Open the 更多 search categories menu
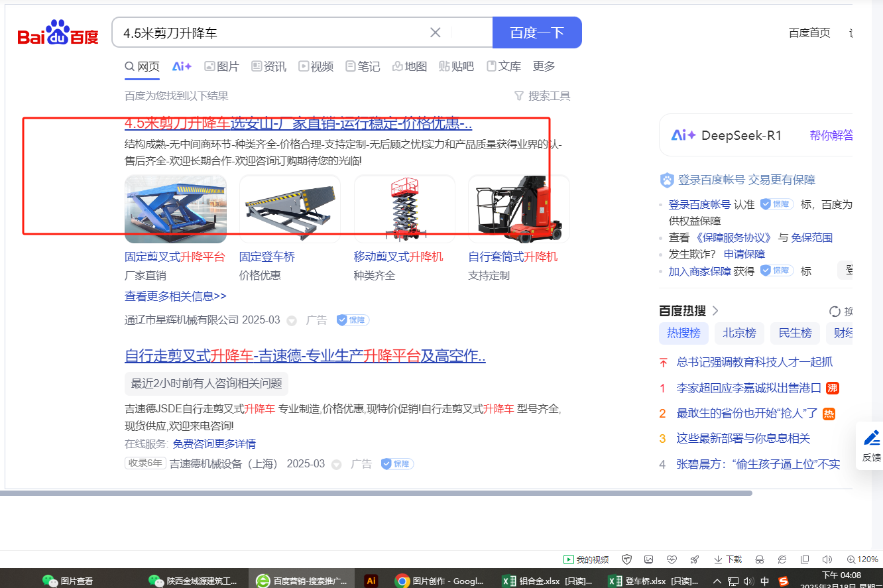Image resolution: width=883 pixels, height=588 pixels. (x=544, y=66)
